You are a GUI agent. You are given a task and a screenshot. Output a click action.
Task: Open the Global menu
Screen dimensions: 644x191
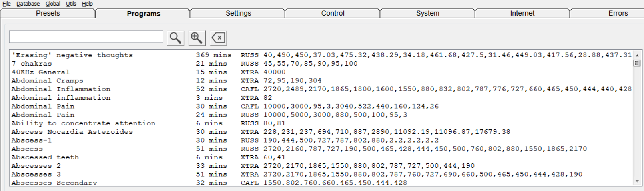coord(53,4)
